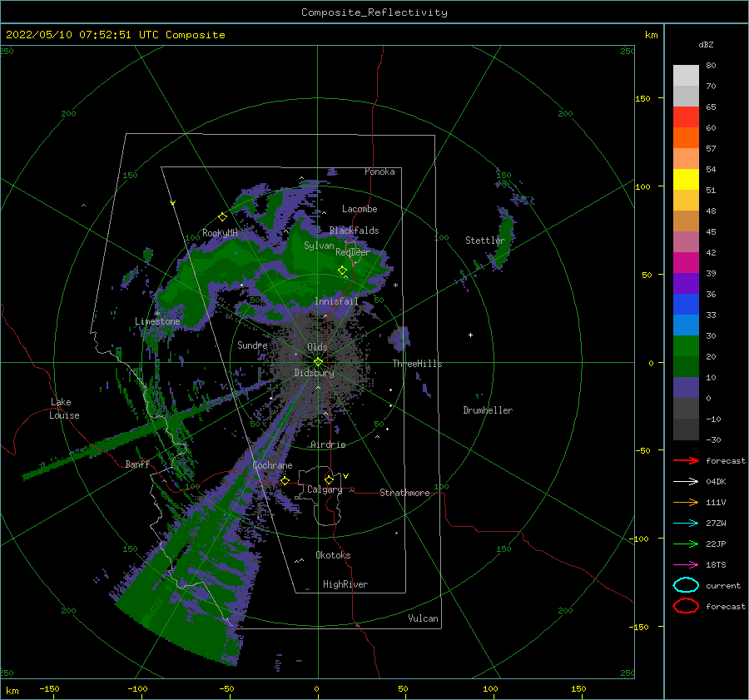Click the Airdrie map label

[328, 444]
